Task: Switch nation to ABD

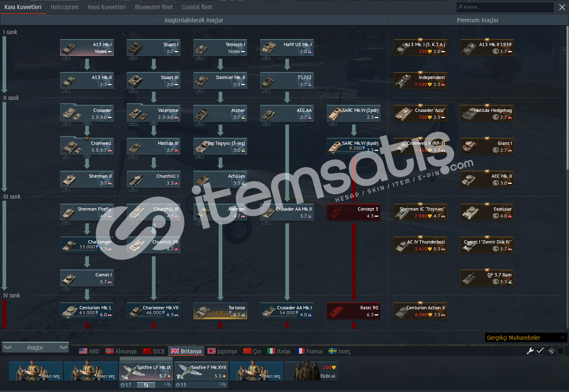Action: click(x=89, y=351)
